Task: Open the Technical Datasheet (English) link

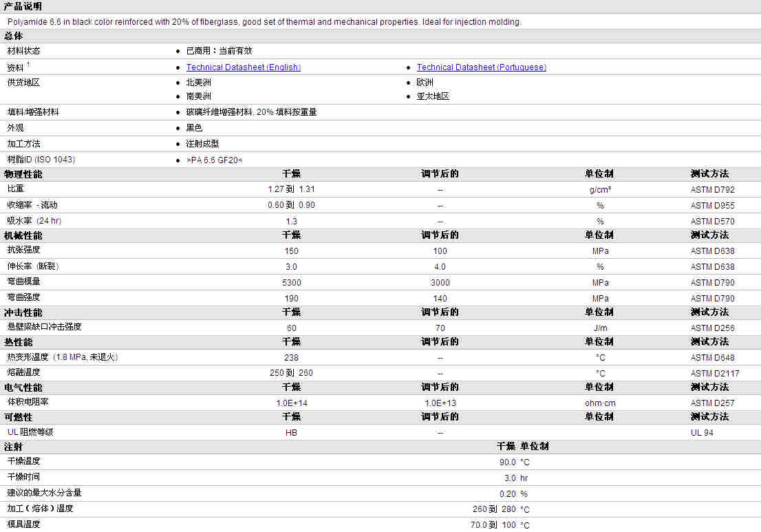Action: pyautogui.click(x=243, y=67)
